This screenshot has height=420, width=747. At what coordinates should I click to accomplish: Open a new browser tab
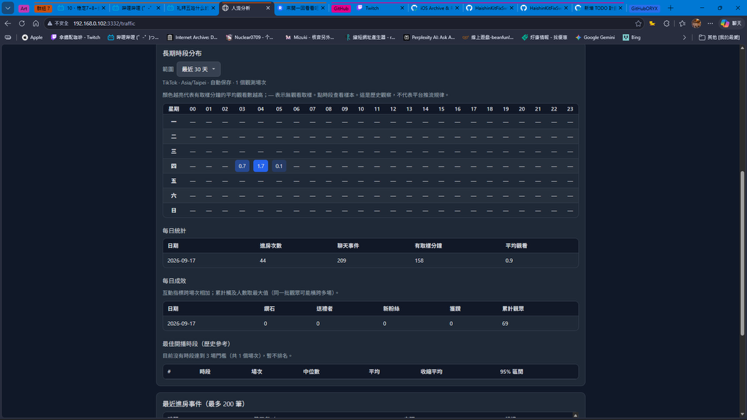[x=670, y=8]
